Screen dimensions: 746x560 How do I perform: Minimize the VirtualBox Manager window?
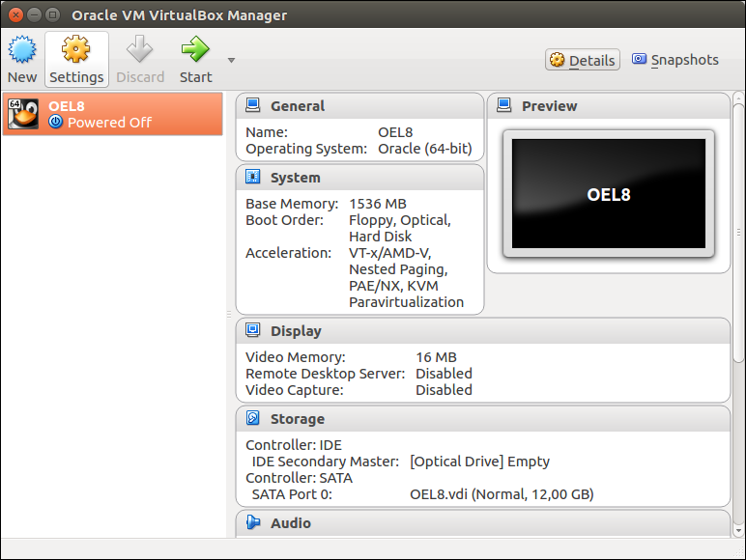[x=34, y=14]
